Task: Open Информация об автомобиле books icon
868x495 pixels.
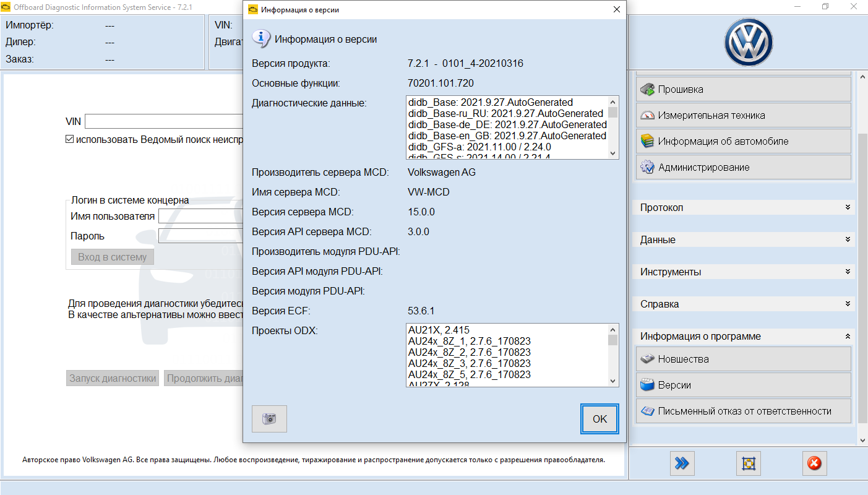Action: tap(647, 141)
